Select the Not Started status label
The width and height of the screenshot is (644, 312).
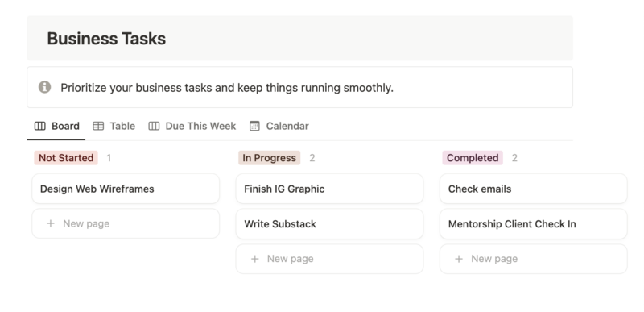[x=66, y=158]
